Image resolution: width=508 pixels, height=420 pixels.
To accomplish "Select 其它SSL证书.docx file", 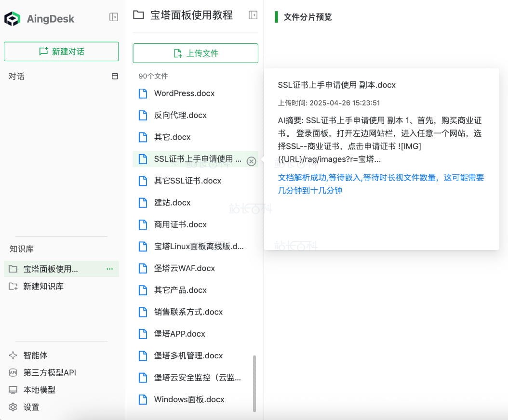I will point(195,181).
